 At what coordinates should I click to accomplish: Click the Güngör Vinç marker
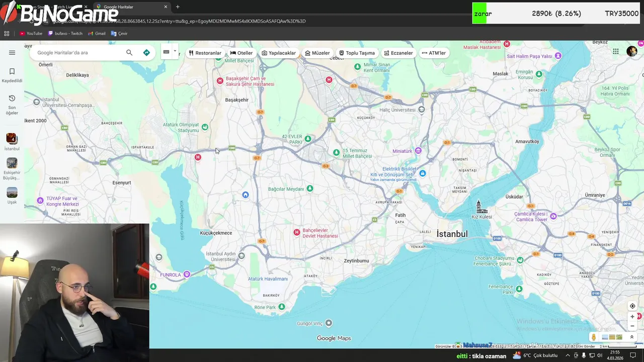click(329, 323)
